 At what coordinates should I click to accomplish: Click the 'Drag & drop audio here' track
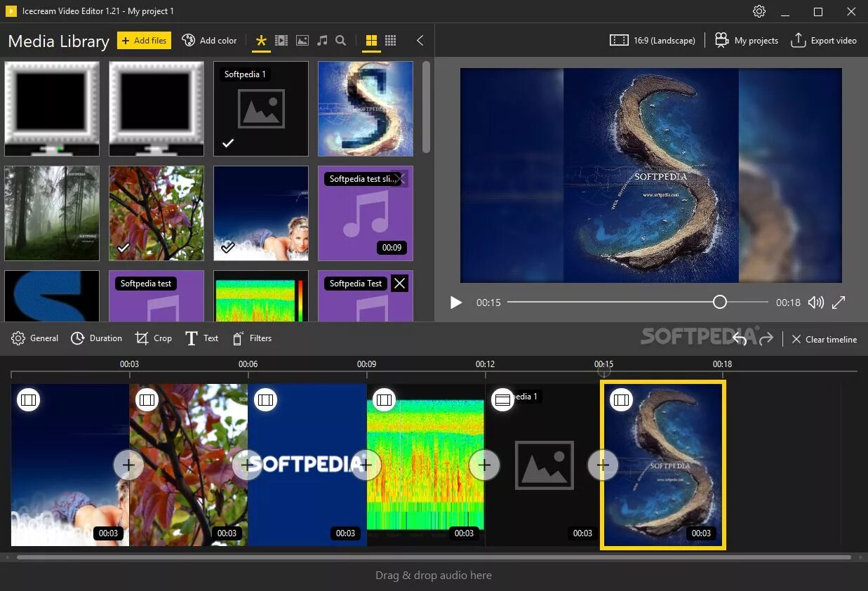tap(434, 576)
